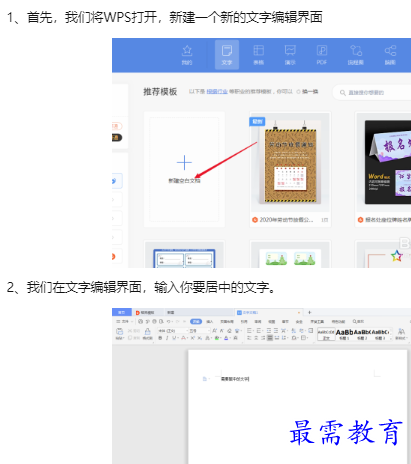Apply the 标题 2 style

coord(362,334)
